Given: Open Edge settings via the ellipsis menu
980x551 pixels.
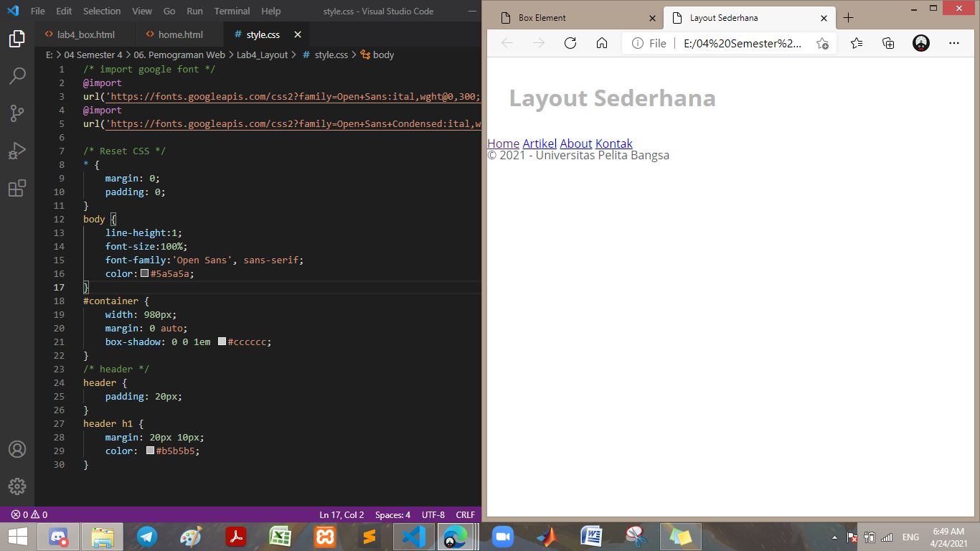Looking at the screenshot, I should coord(954,43).
